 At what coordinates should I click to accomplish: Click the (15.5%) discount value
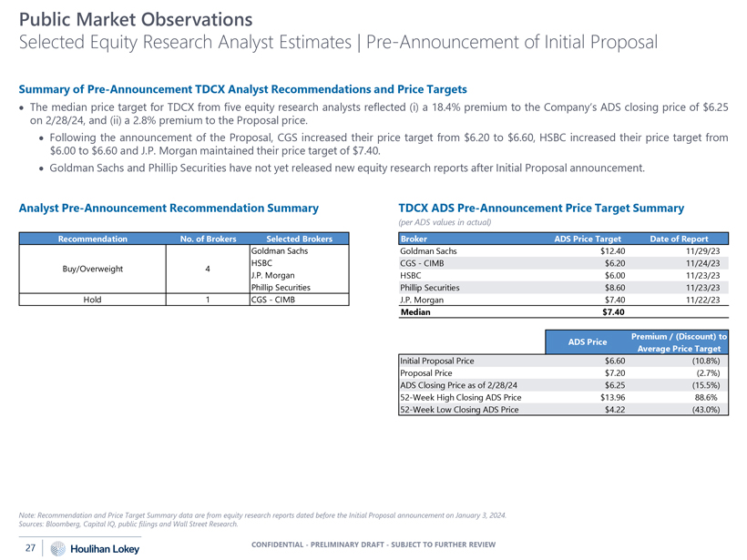pyautogui.click(x=706, y=385)
